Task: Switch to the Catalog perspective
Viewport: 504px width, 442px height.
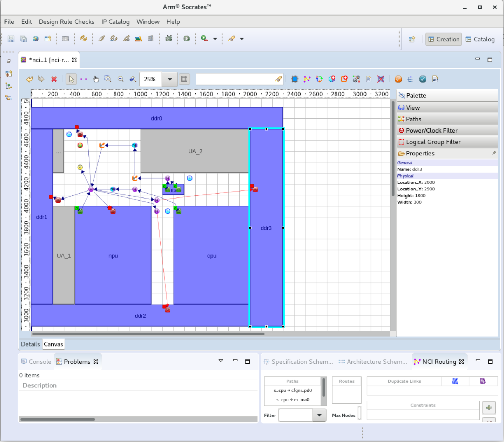Action: (x=480, y=39)
